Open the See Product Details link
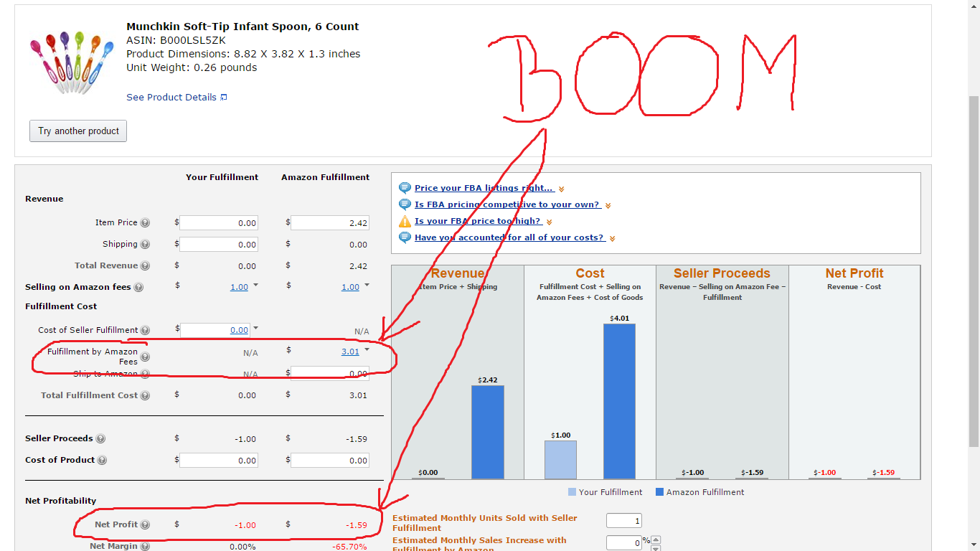Viewport: 980px width, 551px height. [x=171, y=97]
